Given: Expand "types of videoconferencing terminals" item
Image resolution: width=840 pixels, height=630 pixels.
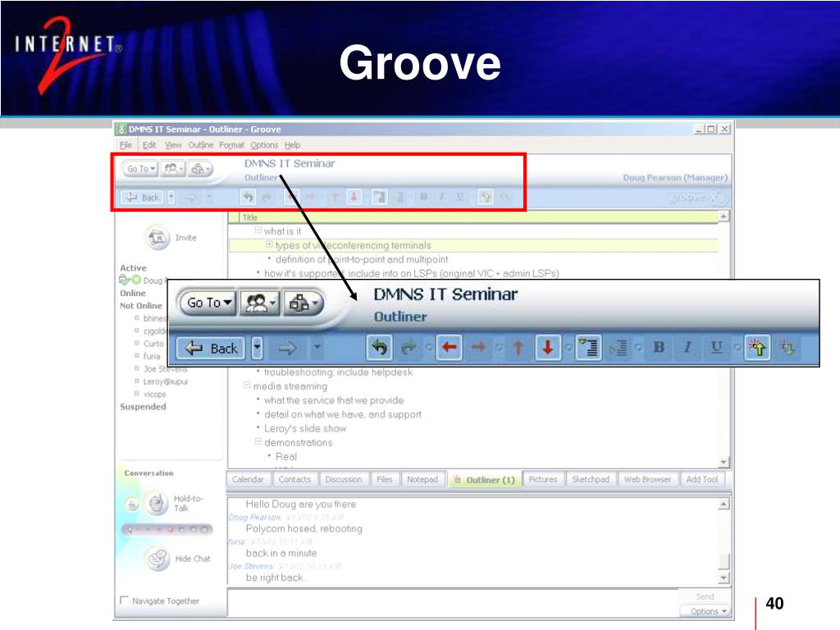Looking at the screenshot, I should click(269, 244).
